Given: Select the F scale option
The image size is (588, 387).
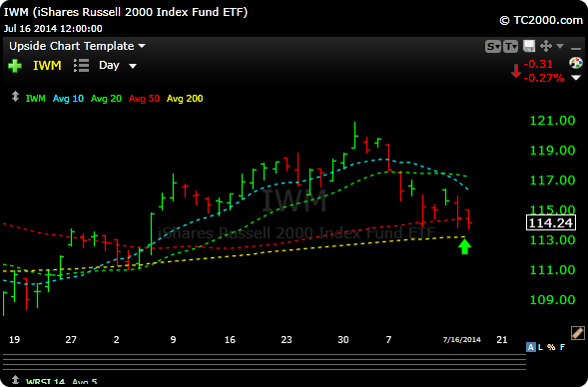Looking at the screenshot, I should 562,347.
